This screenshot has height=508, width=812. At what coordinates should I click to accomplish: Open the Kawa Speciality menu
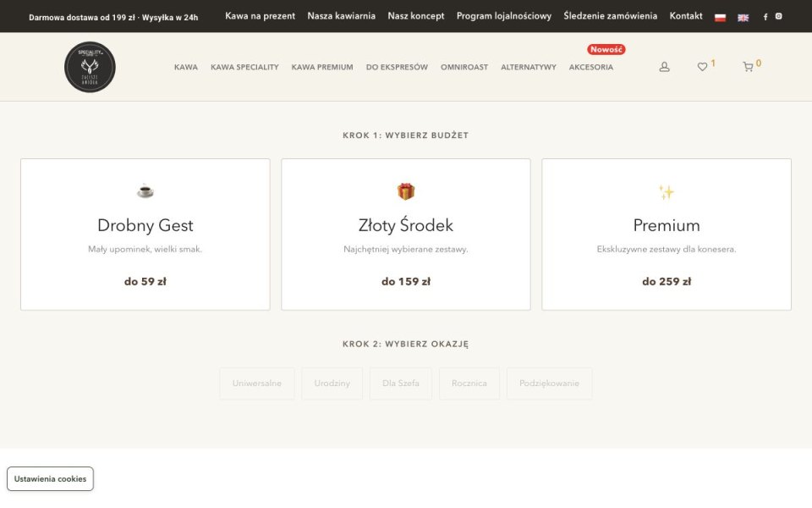tap(244, 67)
